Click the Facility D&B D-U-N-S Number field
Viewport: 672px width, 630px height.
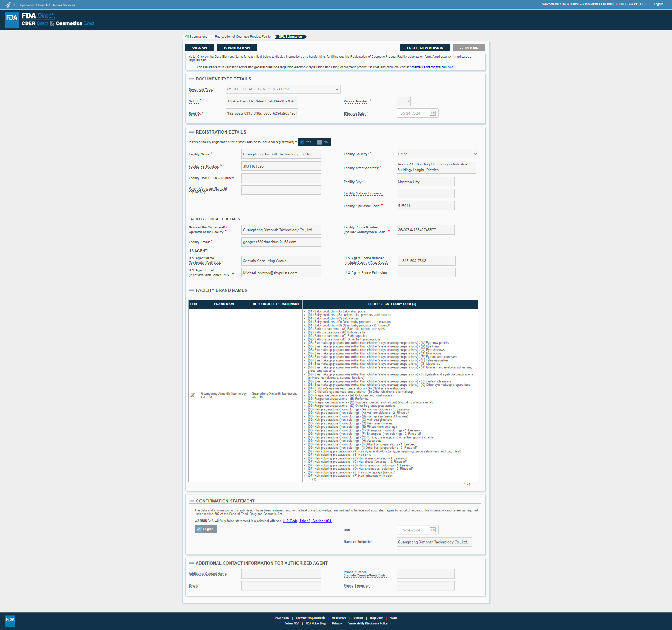pyautogui.click(x=281, y=178)
